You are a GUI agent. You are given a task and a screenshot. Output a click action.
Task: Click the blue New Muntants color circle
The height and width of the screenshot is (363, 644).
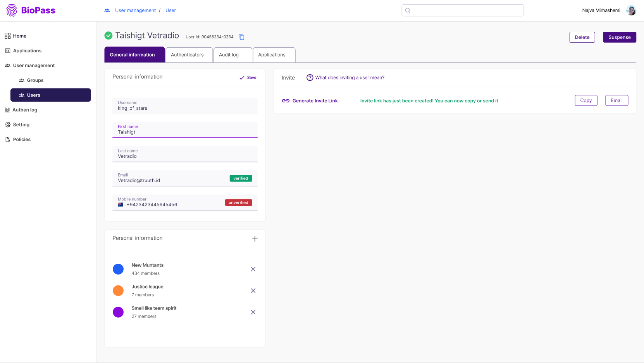(118, 269)
